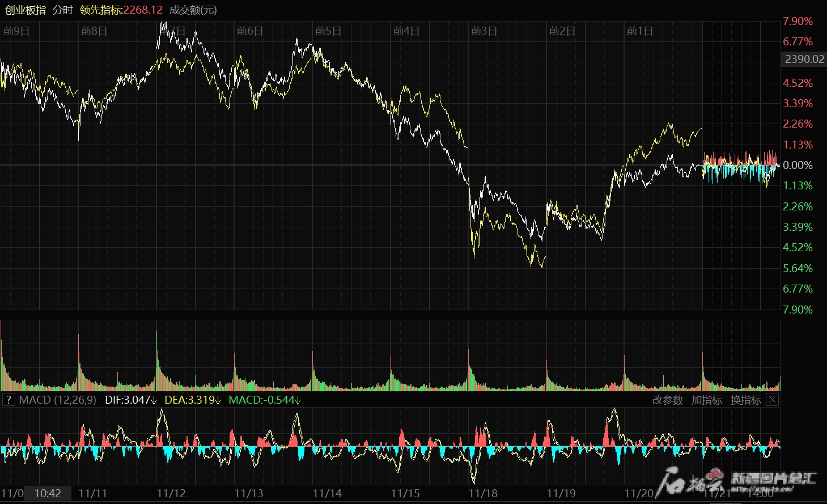Select the 前2日 day label
The height and width of the screenshot is (504, 827).
tap(562, 31)
